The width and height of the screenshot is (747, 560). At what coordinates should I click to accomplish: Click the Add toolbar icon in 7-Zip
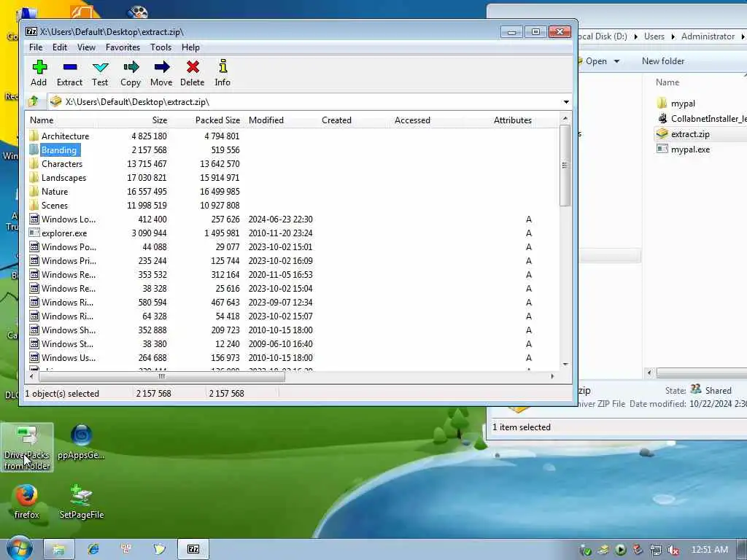[39, 73]
